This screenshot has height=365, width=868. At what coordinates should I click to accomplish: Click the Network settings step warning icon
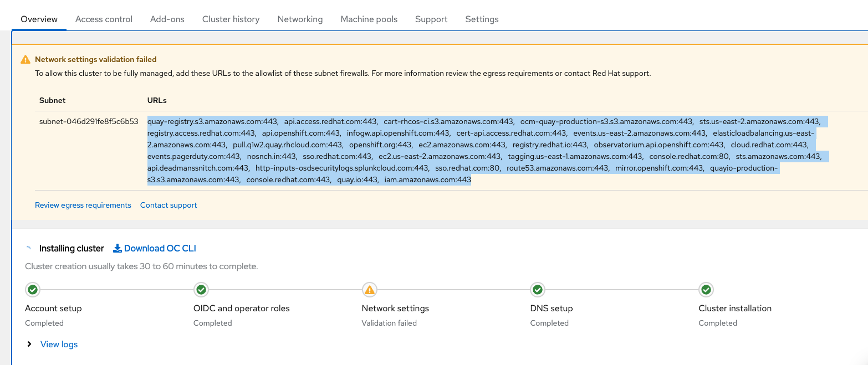click(x=369, y=290)
